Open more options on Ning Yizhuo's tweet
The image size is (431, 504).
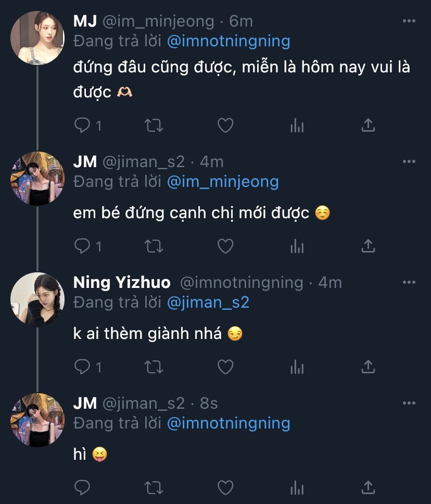[409, 283]
